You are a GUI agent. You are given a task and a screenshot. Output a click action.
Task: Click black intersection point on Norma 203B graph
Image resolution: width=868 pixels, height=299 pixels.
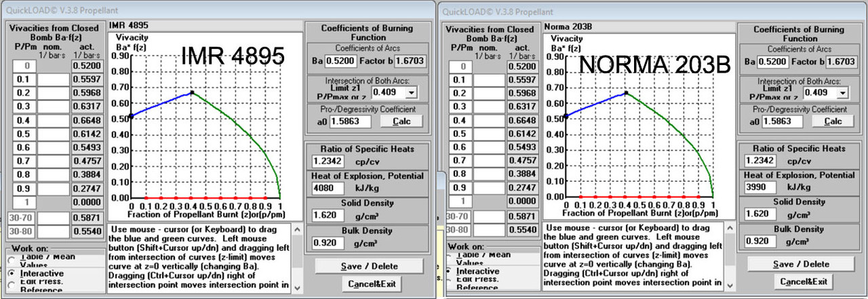click(x=627, y=93)
